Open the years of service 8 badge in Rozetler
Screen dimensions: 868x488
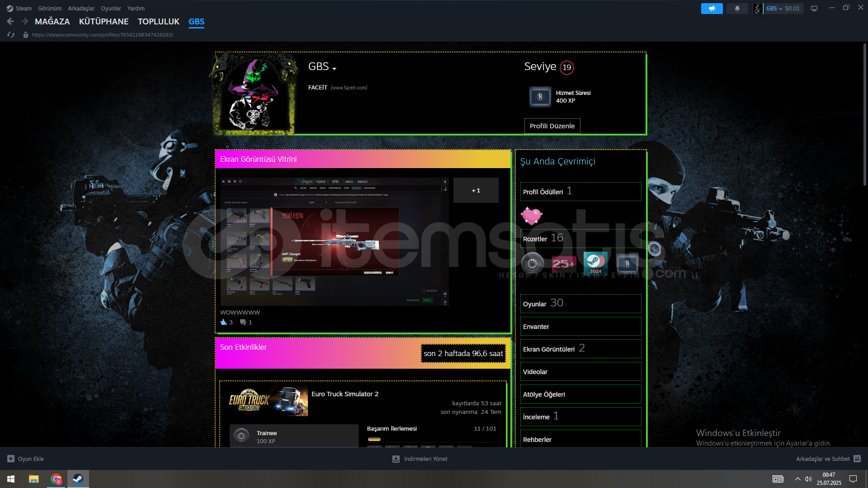(627, 263)
